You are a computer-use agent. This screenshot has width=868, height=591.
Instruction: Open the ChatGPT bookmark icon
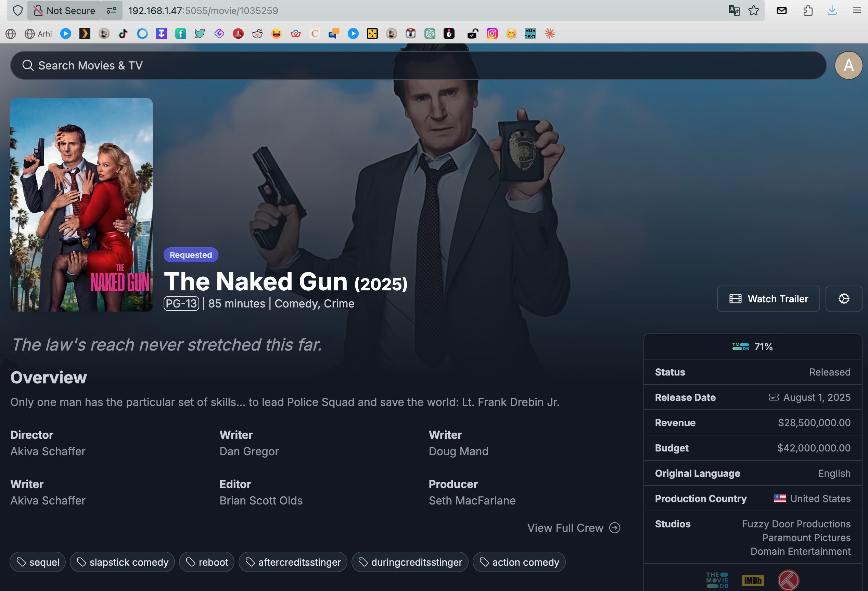pos(430,34)
